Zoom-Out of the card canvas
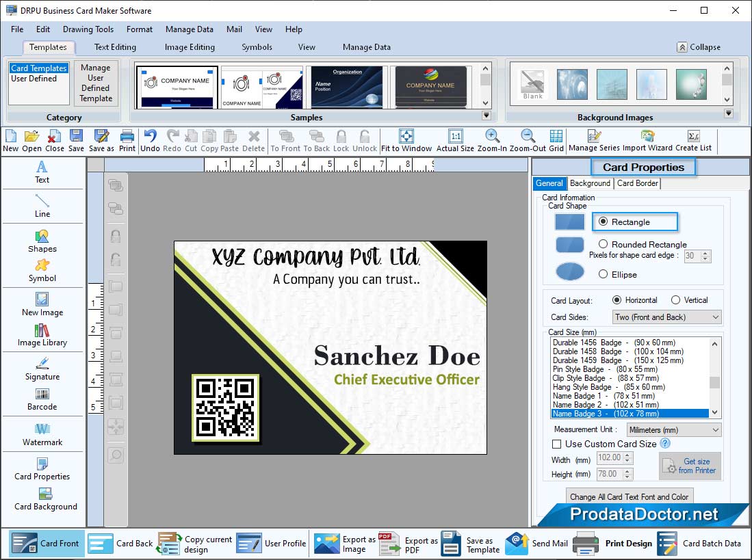 (528, 142)
